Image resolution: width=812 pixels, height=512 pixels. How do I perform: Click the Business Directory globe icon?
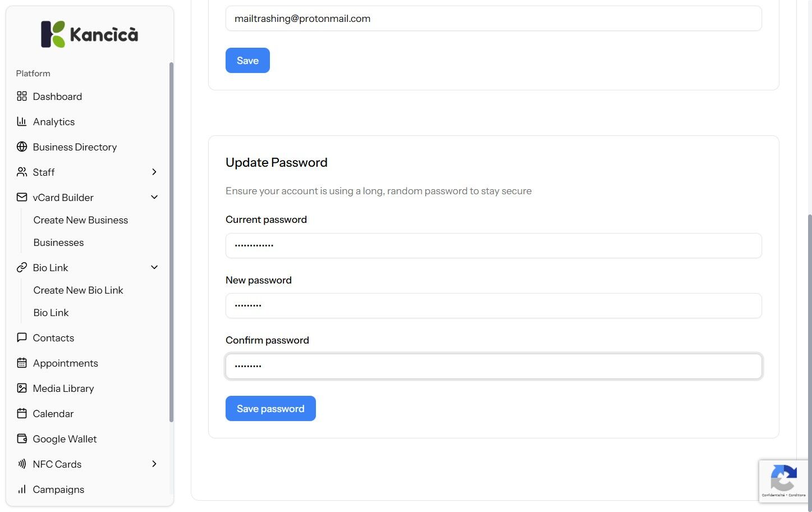pyautogui.click(x=22, y=147)
